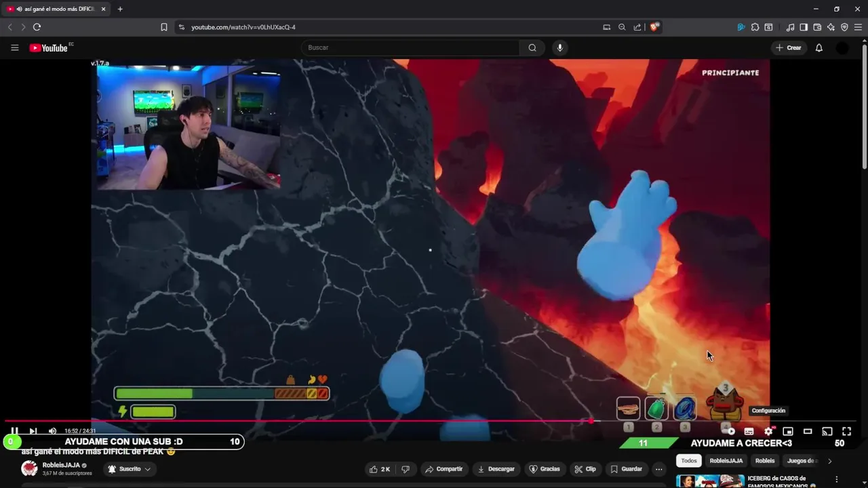This screenshot has height=488, width=868.
Task: Open more actions three-dot menu
Action: (x=658, y=469)
